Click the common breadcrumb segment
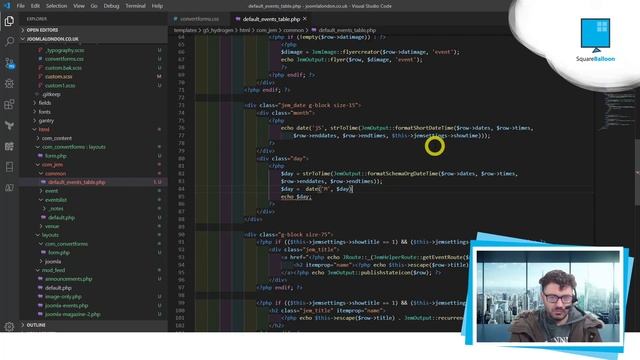The height and width of the screenshot is (360, 640). click(293, 30)
